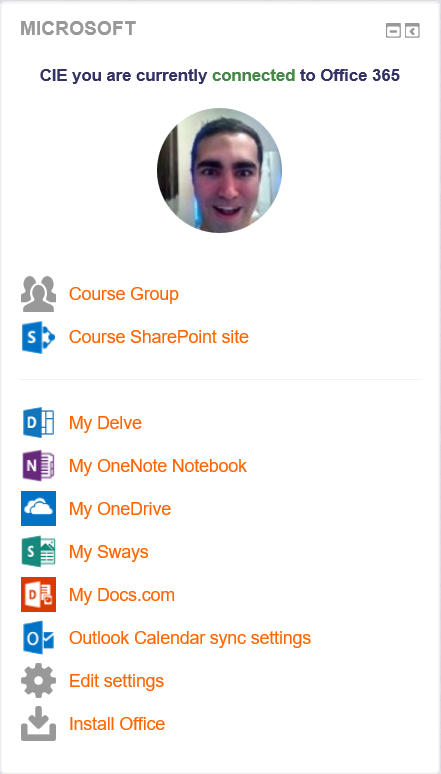The height and width of the screenshot is (774, 441).
Task: Open the Edit settings link
Action: coord(116,681)
